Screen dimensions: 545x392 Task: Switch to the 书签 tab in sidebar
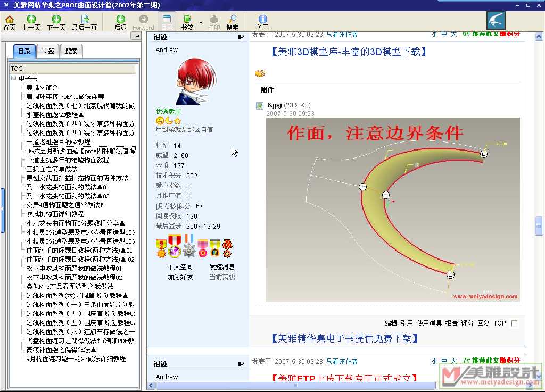[x=47, y=51]
